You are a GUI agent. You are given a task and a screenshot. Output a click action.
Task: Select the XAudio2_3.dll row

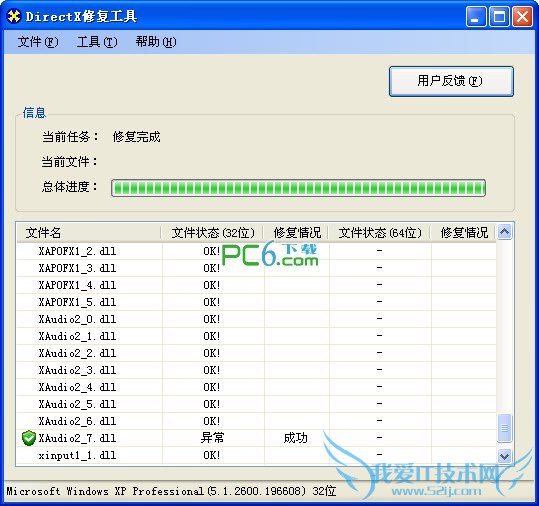click(256, 370)
